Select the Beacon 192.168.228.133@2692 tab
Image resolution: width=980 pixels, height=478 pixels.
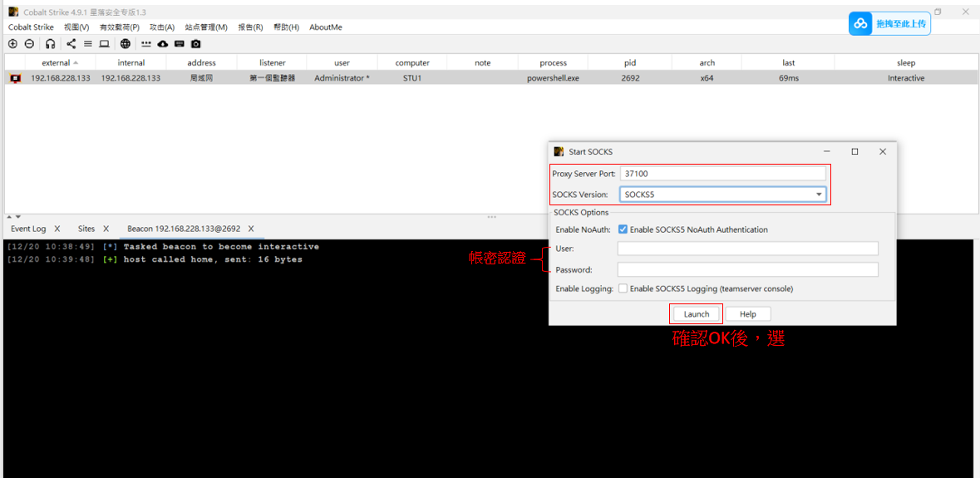184,229
